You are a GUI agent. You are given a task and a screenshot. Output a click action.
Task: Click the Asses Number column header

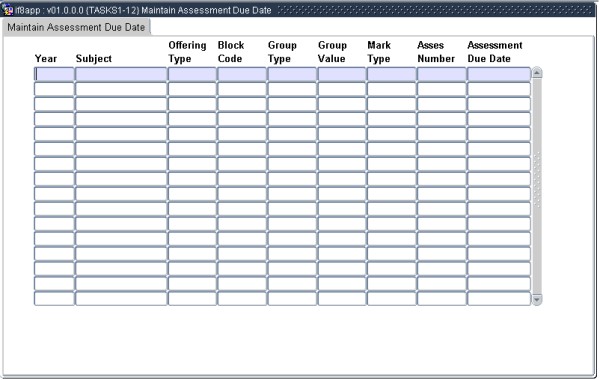point(436,52)
